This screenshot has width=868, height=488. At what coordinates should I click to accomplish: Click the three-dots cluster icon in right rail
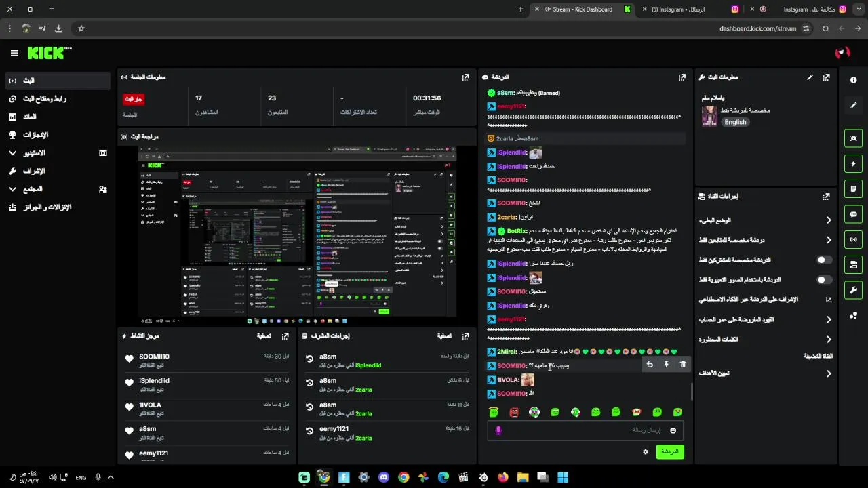[x=853, y=316]
